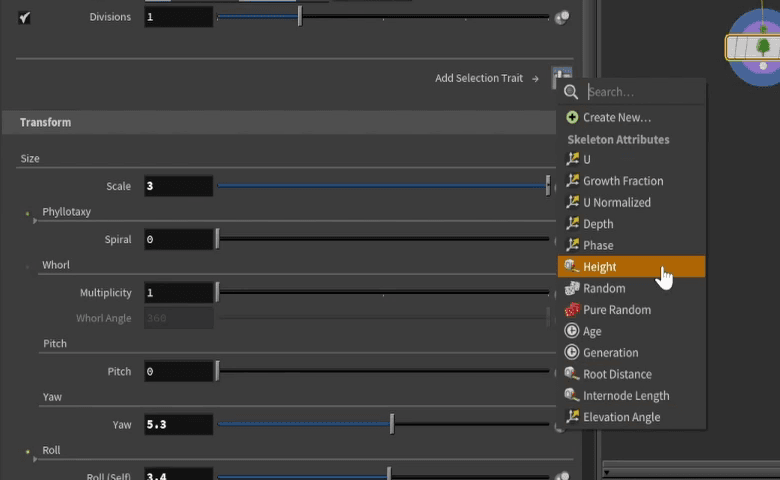Image resolution: width=780 pixels, height=480 pixels.
Task: Choose Random from the trait list
Action: coord(631,288)
